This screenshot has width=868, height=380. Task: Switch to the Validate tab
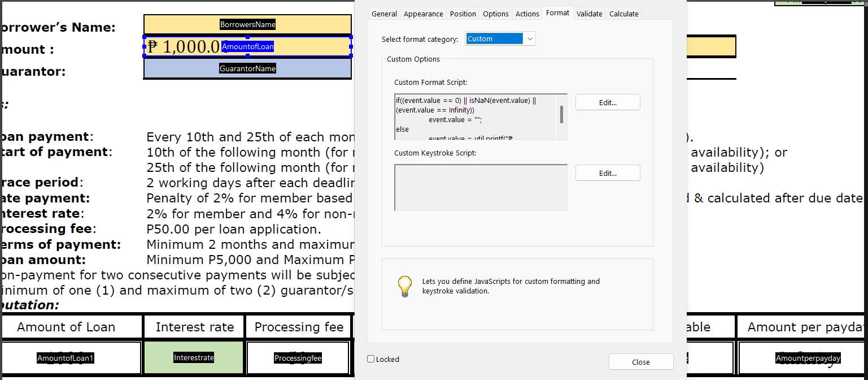click(590, 14)
